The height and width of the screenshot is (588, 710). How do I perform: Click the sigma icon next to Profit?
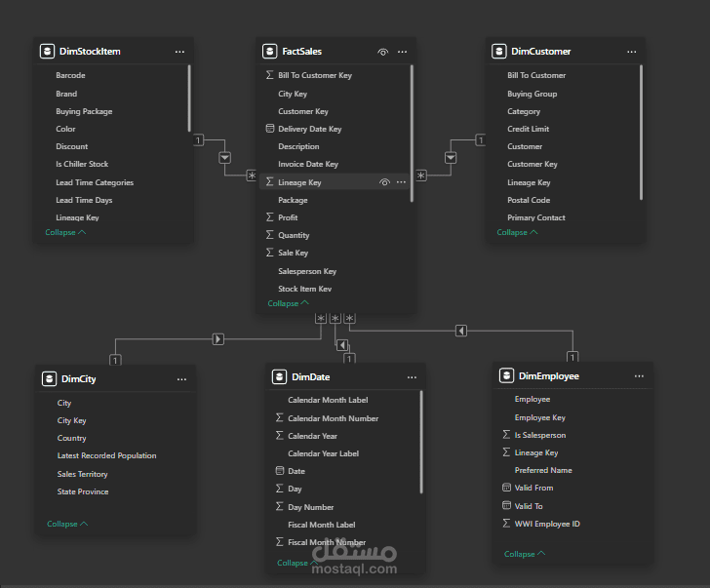point(270,217)
